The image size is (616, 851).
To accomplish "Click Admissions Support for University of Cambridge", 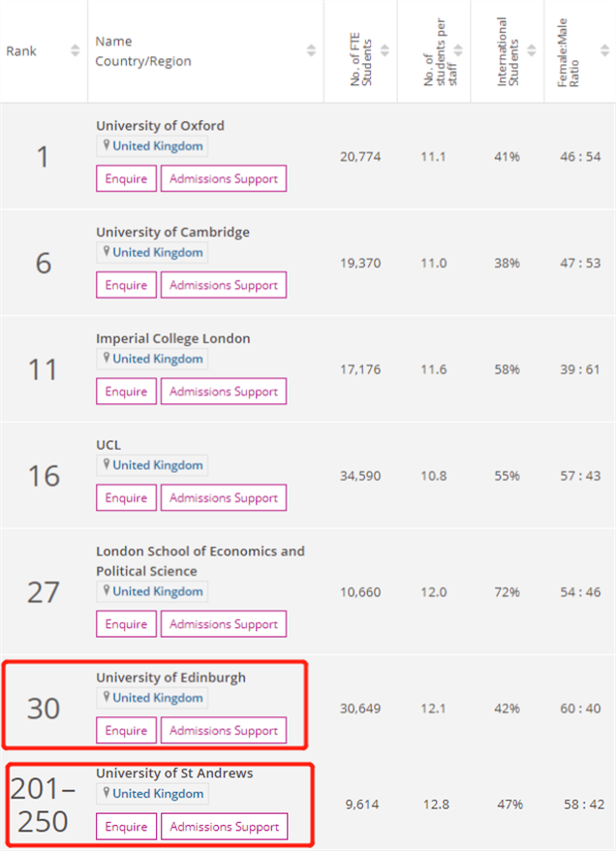I will [224, 285].
